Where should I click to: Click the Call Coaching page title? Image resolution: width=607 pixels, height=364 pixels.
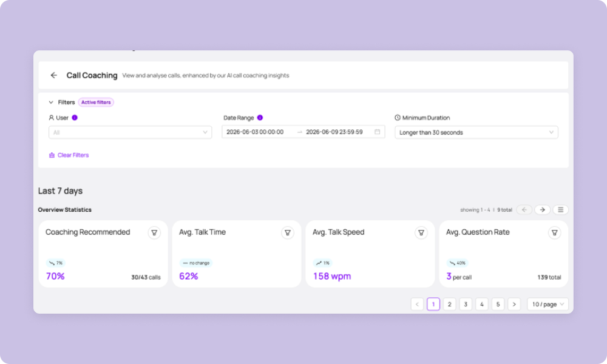point(92,75)
